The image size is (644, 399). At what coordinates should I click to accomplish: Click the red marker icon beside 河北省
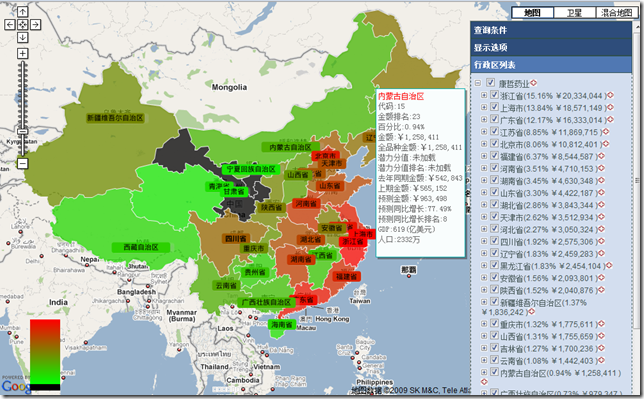(601, 229)
